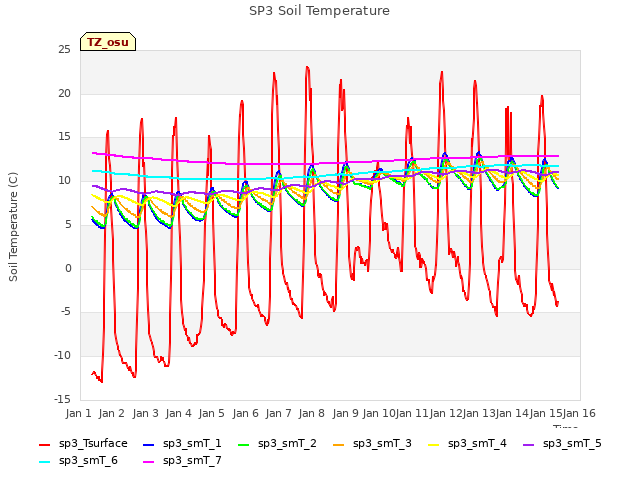Toggle sp3_smT_2 legend entry

[x=277, y=444]
